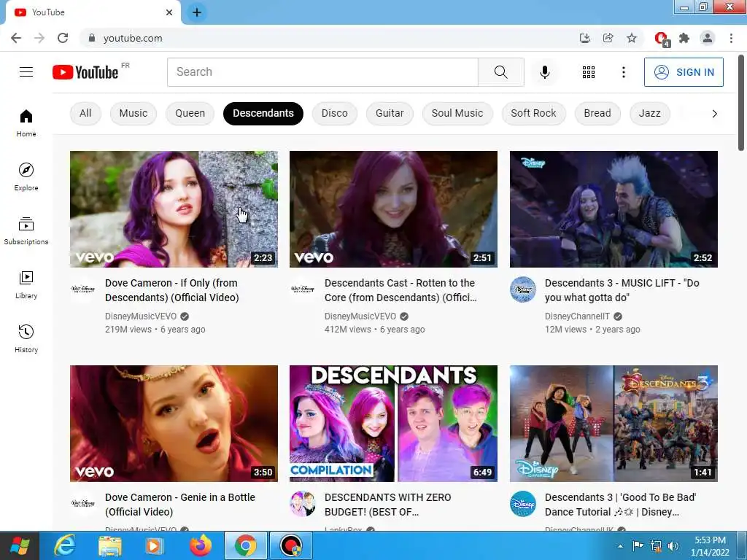747x560 pixels.
Task: Click DisneyChannelIT channel name
Action: [x=577, y=316]
